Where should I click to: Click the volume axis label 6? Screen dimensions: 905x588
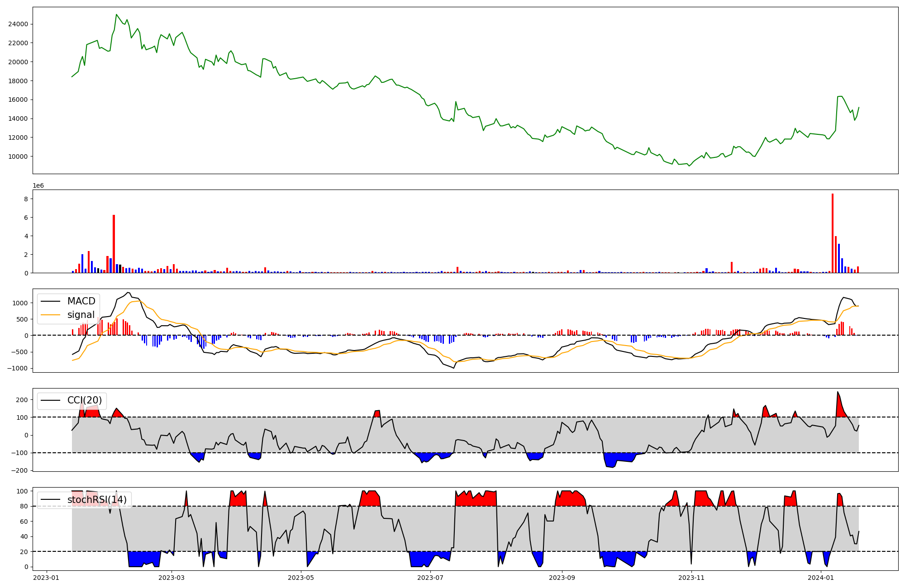[26, 218]
